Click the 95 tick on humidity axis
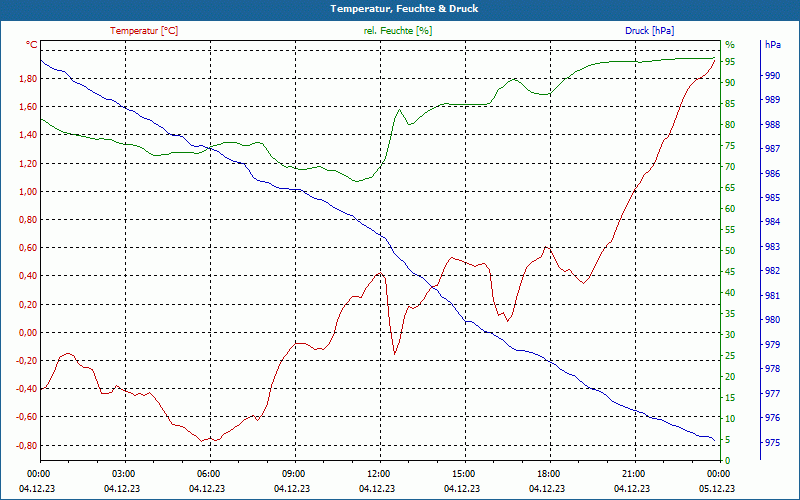This screenshot has height=500, width=800. click(x=730, y=62)
